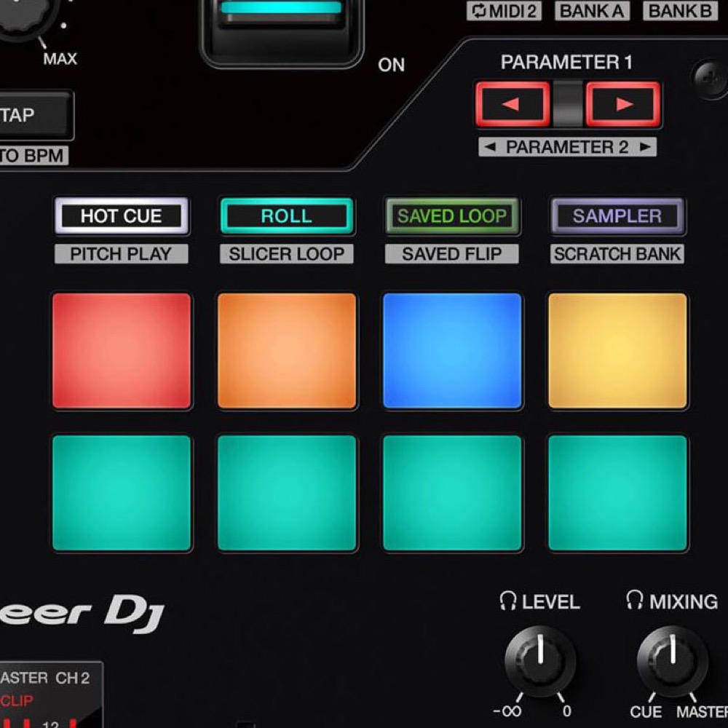Click the effect ON lever switch
The image size is (728, 728).
pos(282,29)
